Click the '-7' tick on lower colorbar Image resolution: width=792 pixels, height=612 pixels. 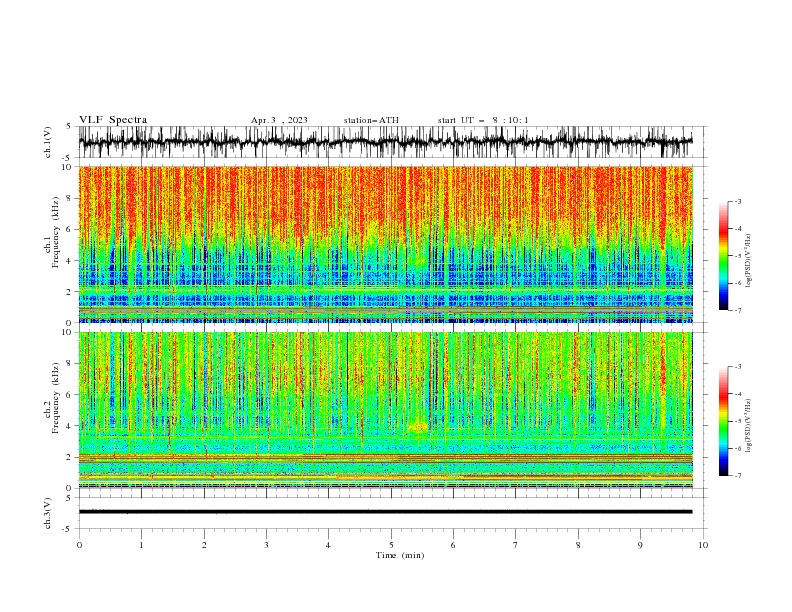pos(738,476)
